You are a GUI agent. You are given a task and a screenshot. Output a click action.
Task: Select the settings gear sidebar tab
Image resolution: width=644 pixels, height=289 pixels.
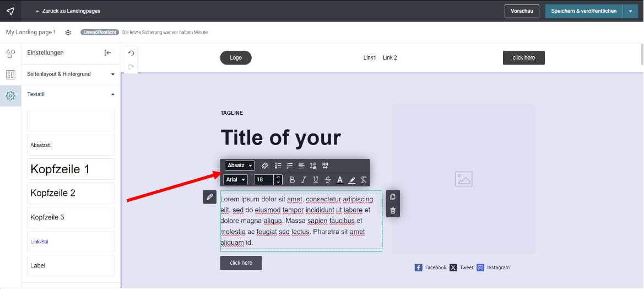point(10,96)
